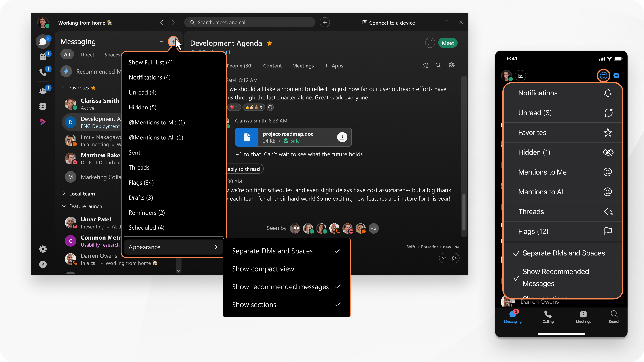Click the Flags (34) filter icon

tap(141, 182)
